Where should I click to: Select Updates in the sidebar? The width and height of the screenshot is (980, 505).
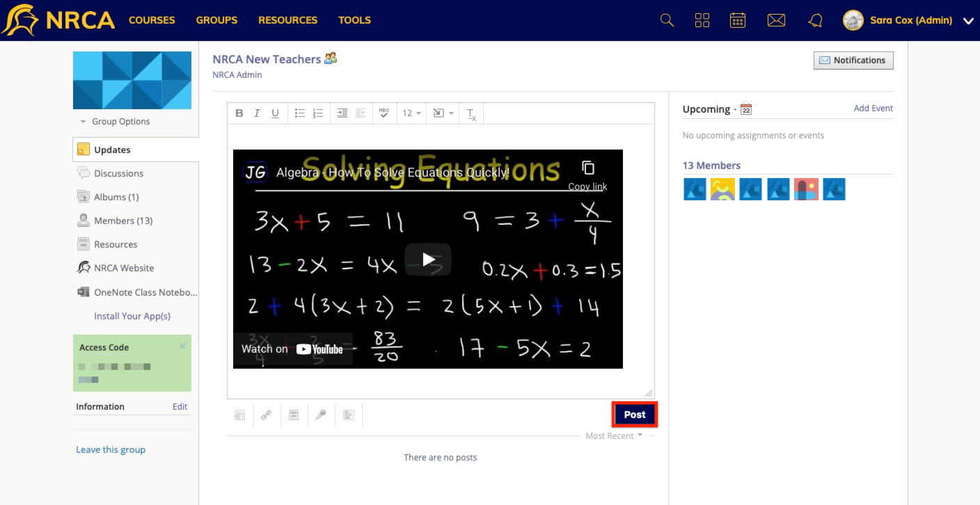point(136,150)
